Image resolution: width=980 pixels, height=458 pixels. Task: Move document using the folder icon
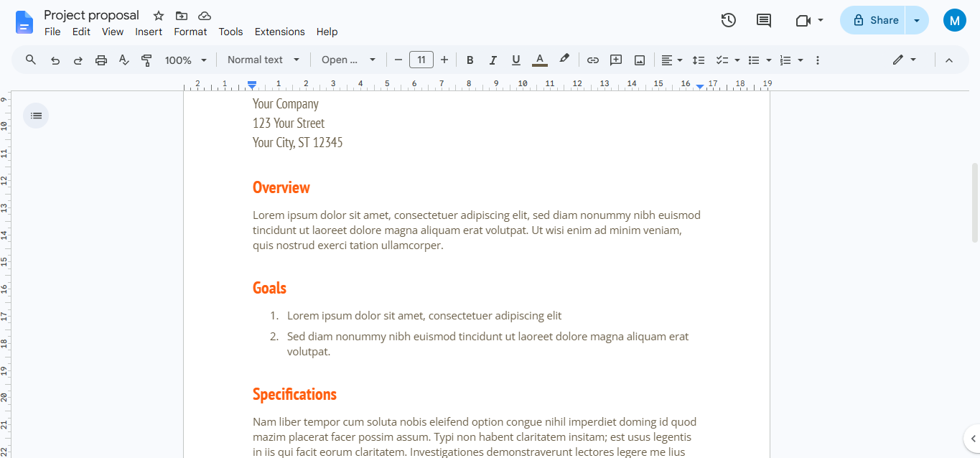tap(182, 16)
